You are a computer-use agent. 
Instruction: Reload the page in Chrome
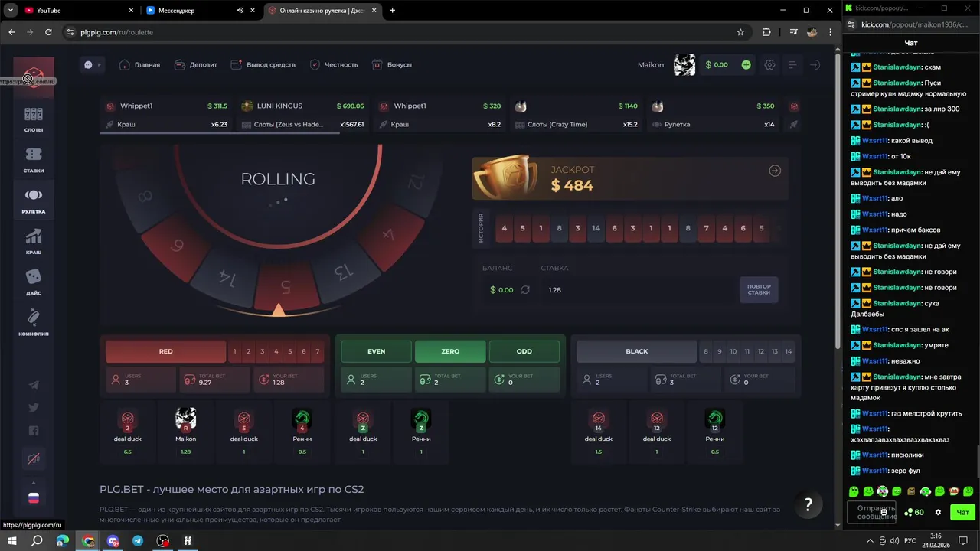point(48,32)
